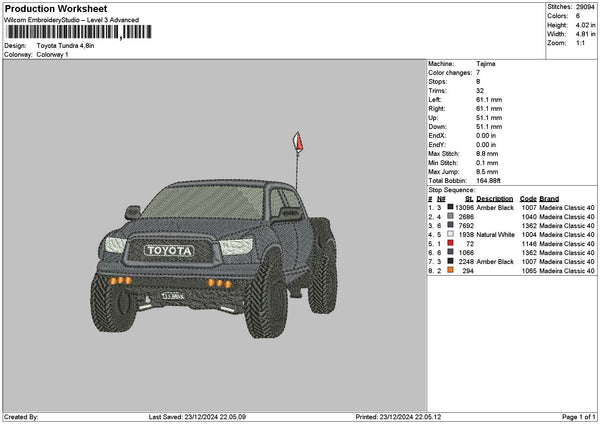
Task: Click the 'Brand' column header
Action: coord(549,199)
